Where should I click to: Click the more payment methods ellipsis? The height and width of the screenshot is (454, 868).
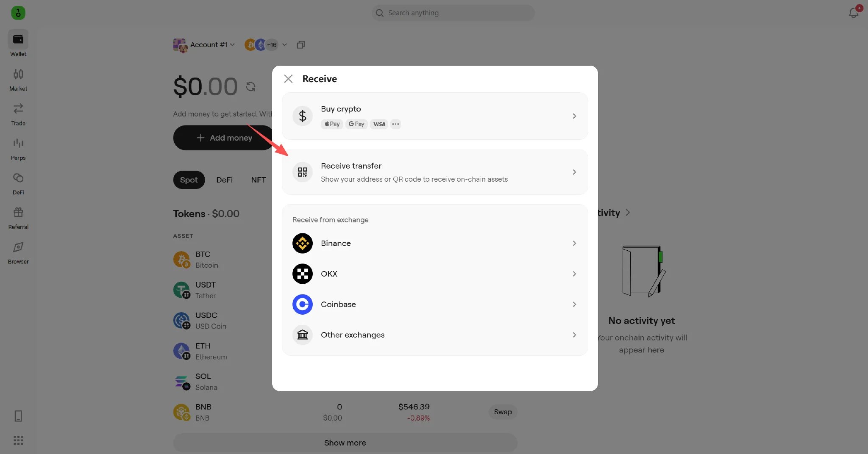(395, 124)
